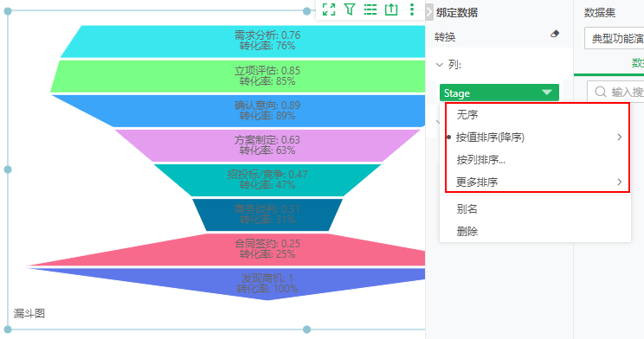Collapse the 列 section chevron
This screenshot has width=644, height=339.
[439, 65]
